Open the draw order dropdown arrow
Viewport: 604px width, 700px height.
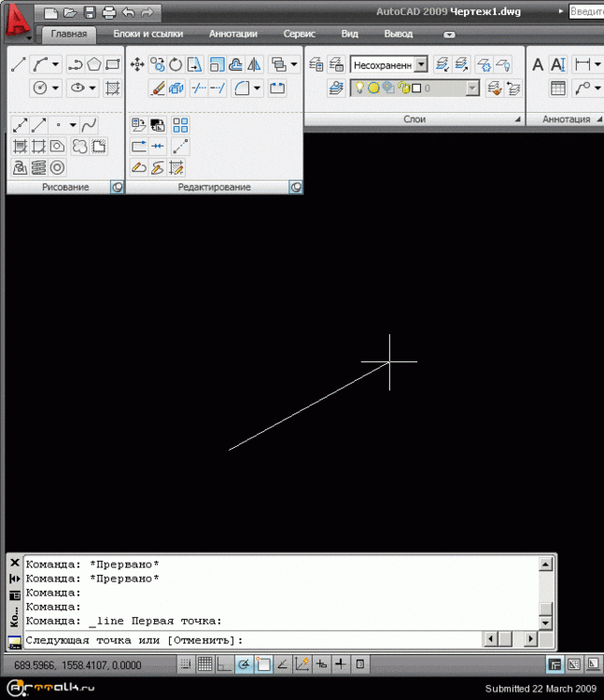click(x=294, y=64)
